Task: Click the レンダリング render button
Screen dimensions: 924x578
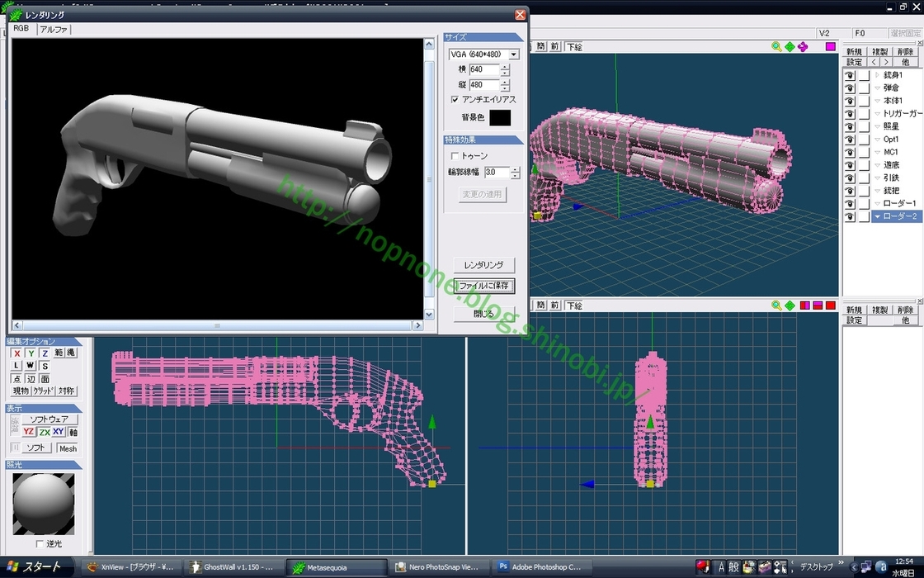Action: pyautogui.click(x=483, y=265)
